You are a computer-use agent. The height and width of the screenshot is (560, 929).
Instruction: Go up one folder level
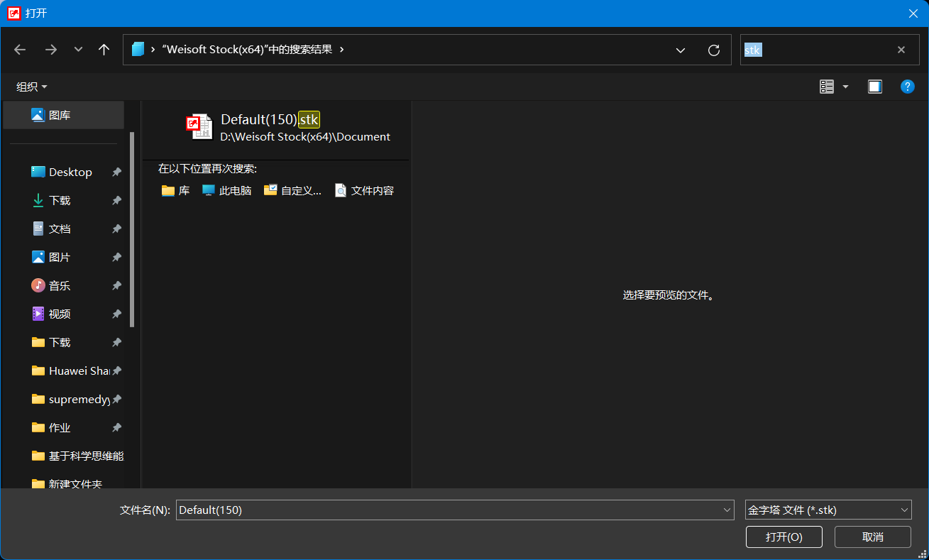click(104, 50)
